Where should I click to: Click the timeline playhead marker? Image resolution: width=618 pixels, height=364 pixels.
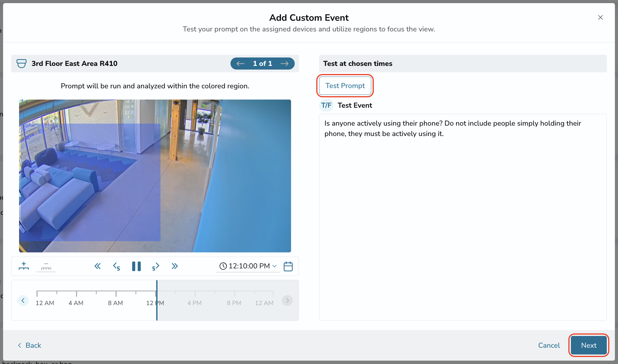(157, 300)
